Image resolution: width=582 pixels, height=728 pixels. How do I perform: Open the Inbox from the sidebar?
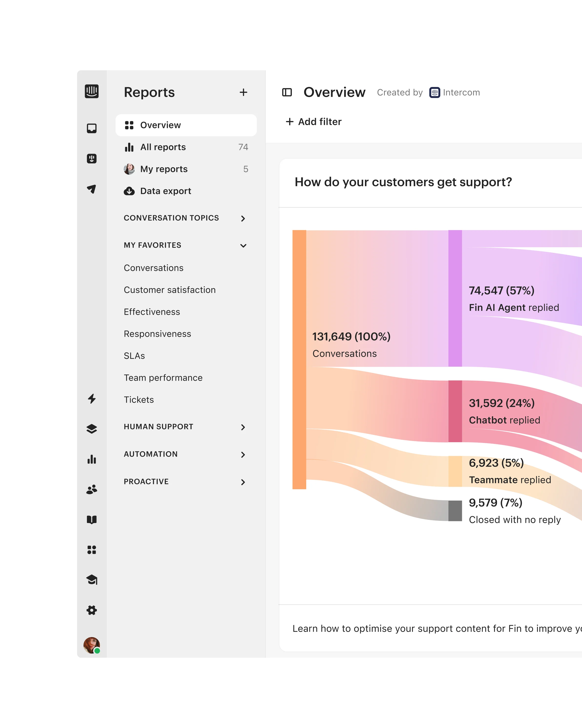(x=92, y=128)
